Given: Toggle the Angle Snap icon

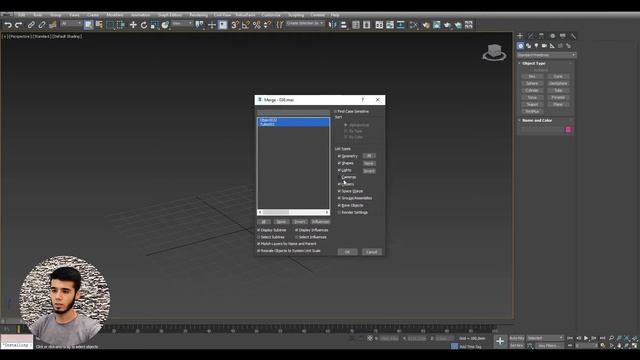Looking at the screenshot, I should [246, 25].
